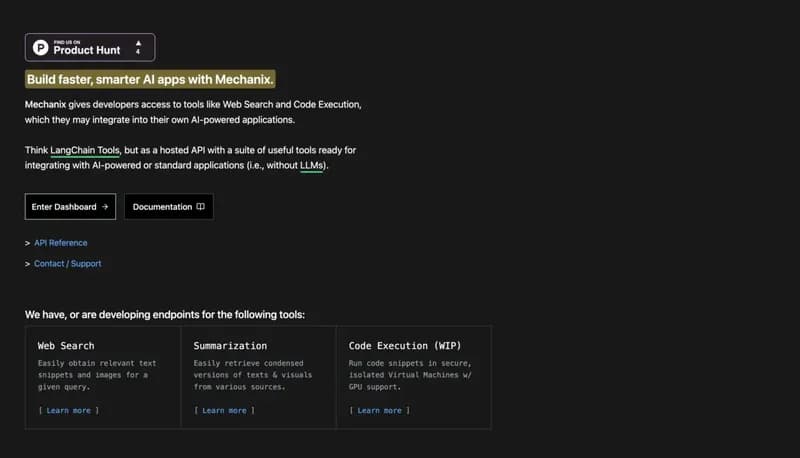Upvote with the Product Hunt arrow icon
Image resolution: width=800 pixels, height=458 pixels.
pos(138,43)
